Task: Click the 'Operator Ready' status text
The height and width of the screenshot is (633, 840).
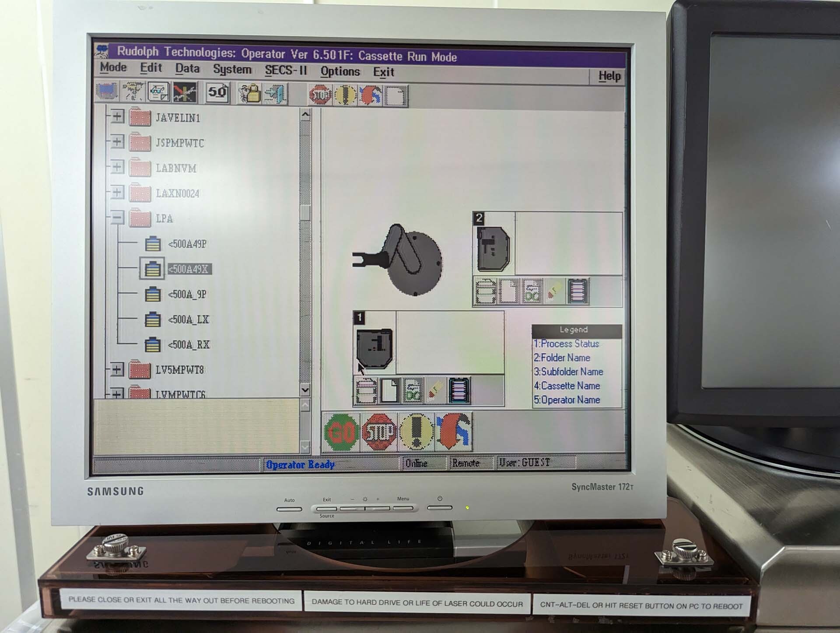Action: [x=301, y=464]
